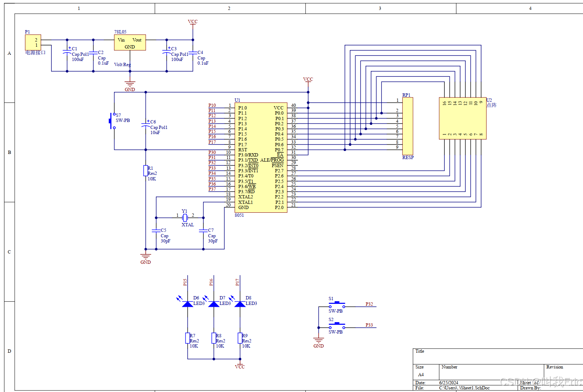This screenshot has width=583, height=392.
Task: Select the S2 push-button switch symbol
Action: pos(337,326)
